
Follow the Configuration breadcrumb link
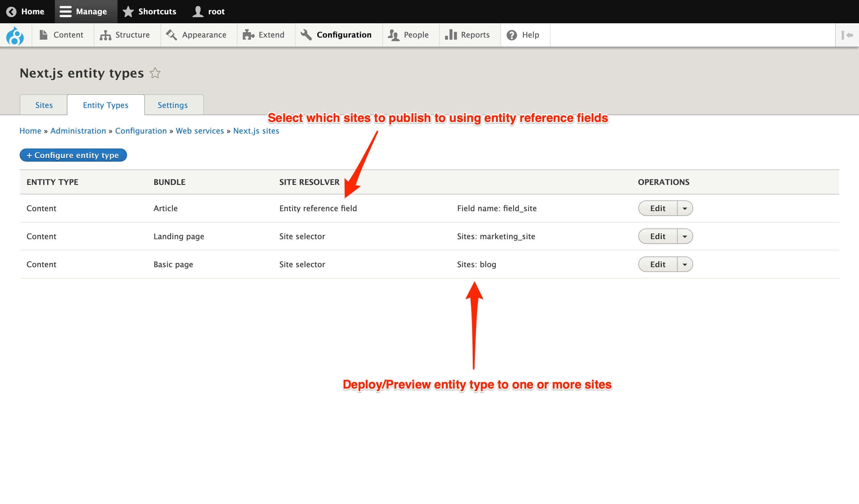tap(141, 131)
